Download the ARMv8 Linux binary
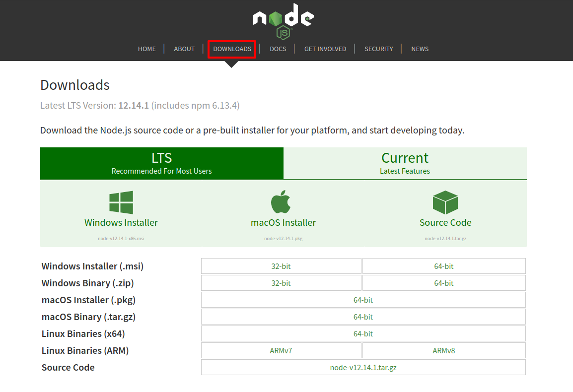The image size is (573, 392). (443, 350)
